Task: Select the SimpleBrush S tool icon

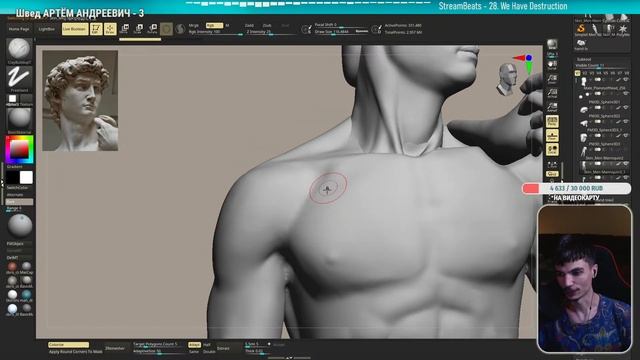Action: click(x=581, y=29)
